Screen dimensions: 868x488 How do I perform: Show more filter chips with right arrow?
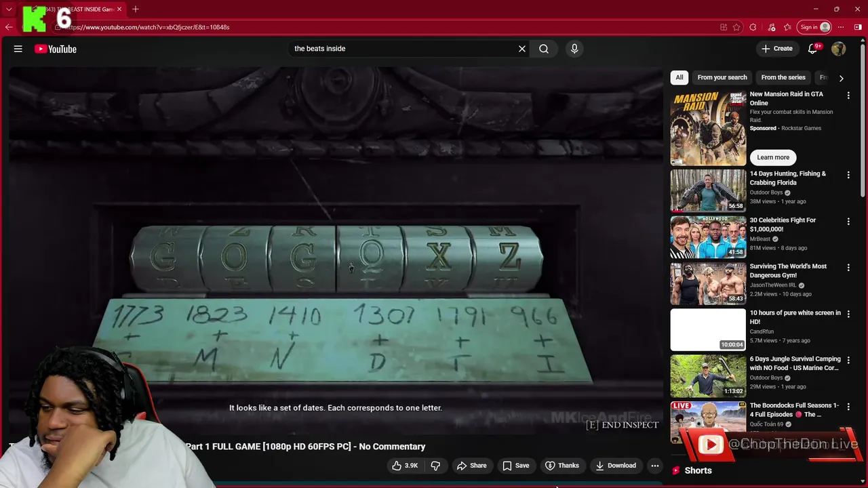point(842,78)
